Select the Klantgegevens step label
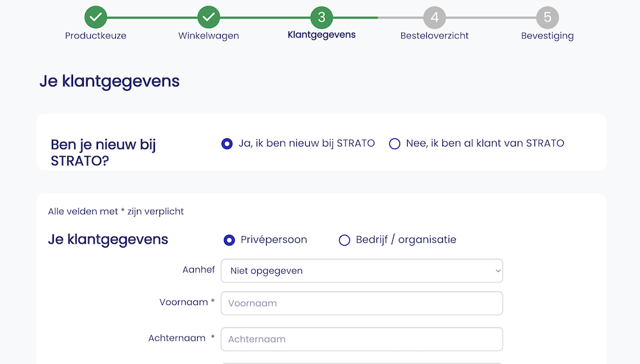Screen dimensions: 640x364 pos(321,35)
